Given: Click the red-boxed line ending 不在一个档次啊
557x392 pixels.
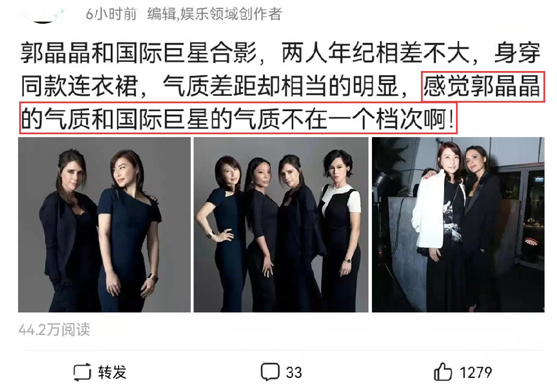Looking at the screenshot, I should [237, 118].
